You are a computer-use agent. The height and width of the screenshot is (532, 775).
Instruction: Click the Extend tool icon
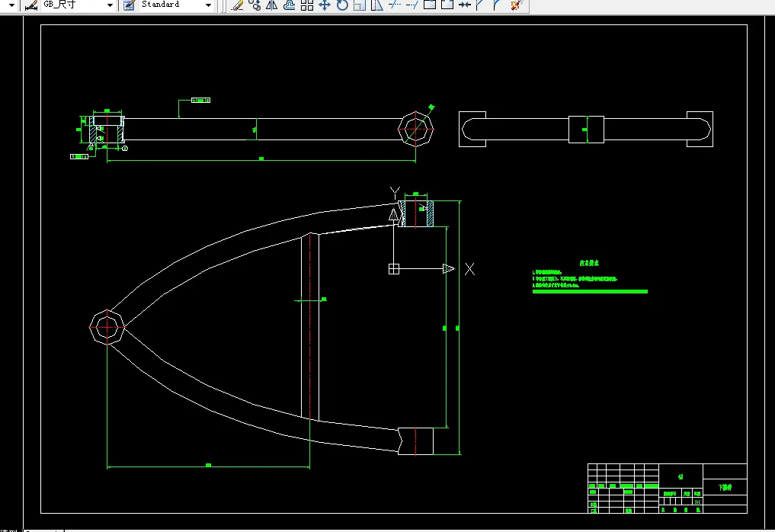pos(412,5)
